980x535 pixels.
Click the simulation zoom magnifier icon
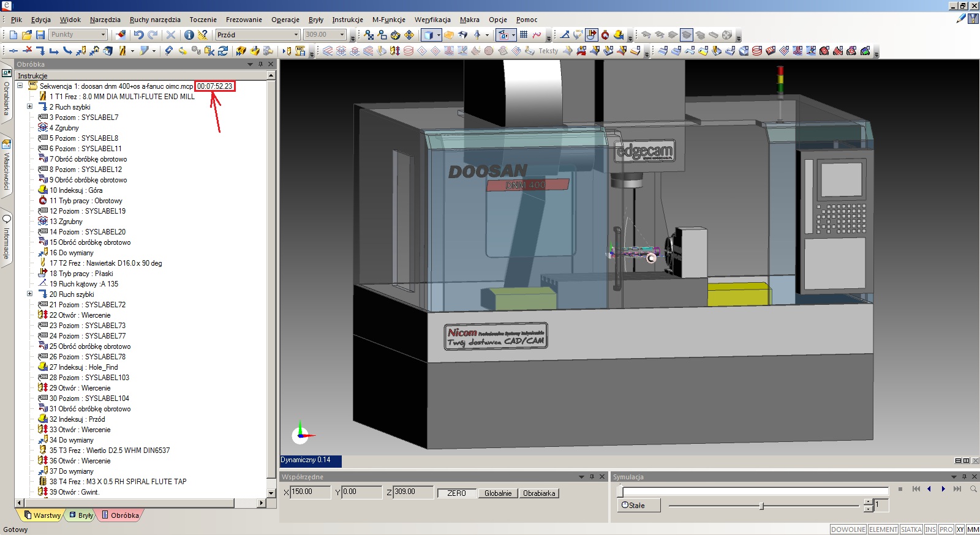point(973,488)
